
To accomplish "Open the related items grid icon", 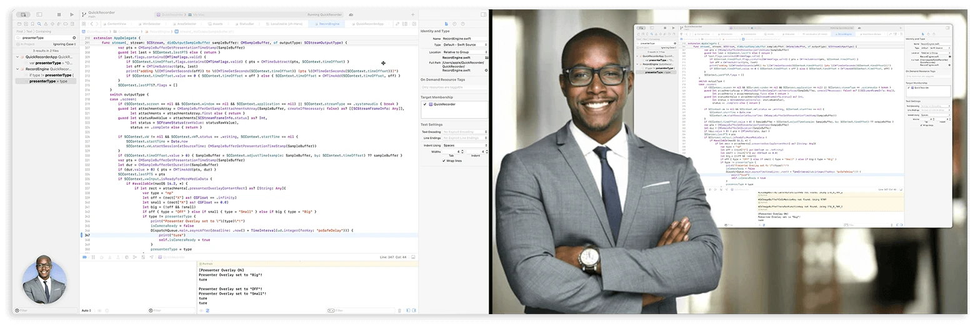I will pyautogui.click(x=84, y=24).
